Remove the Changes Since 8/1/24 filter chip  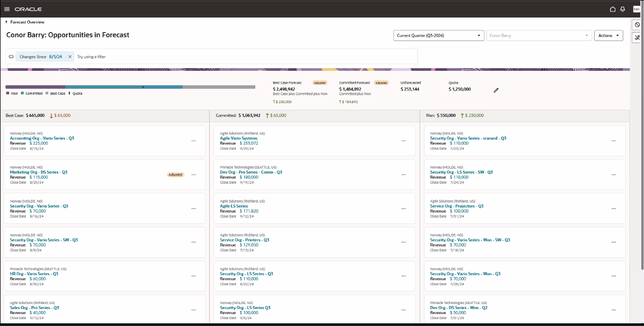(x=70, y=56)
